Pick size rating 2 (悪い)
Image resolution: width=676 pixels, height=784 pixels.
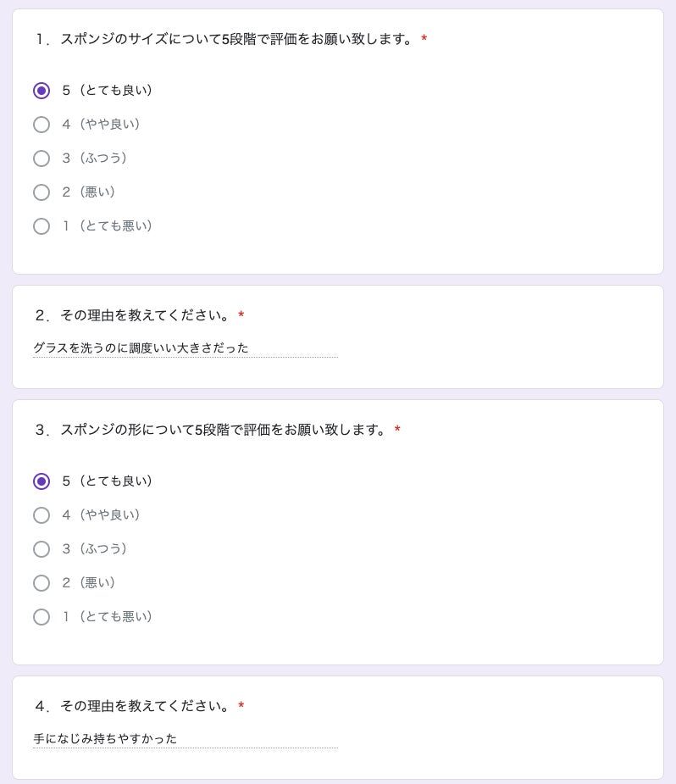(42, 192)
